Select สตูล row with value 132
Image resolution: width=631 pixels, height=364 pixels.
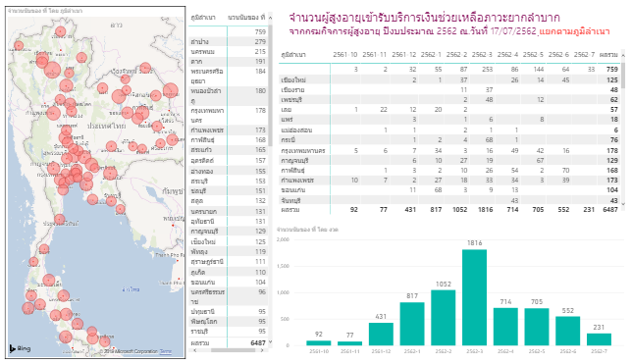(x=228, y=201)
